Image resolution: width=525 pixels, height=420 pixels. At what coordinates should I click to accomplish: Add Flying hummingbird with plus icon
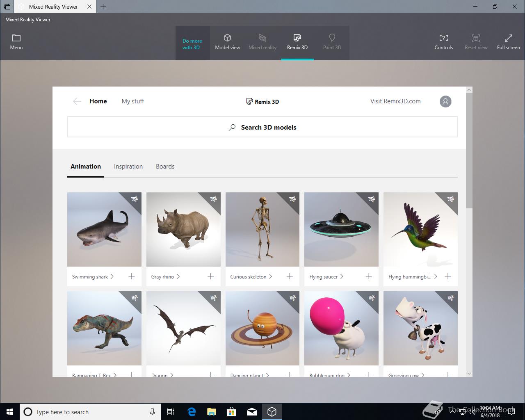point(448,276)
